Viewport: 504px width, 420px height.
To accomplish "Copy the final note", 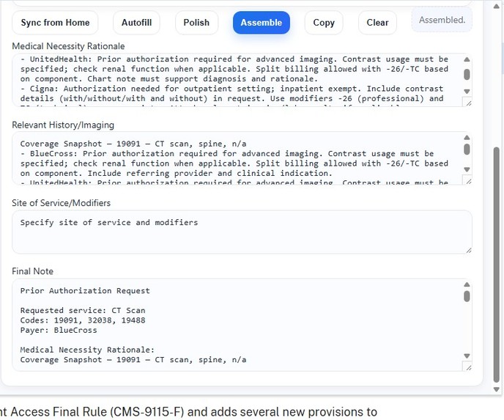I will pos(324,23).
